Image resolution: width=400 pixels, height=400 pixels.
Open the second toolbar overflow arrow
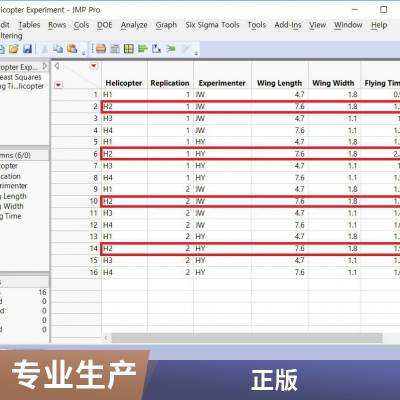(196, 53)
